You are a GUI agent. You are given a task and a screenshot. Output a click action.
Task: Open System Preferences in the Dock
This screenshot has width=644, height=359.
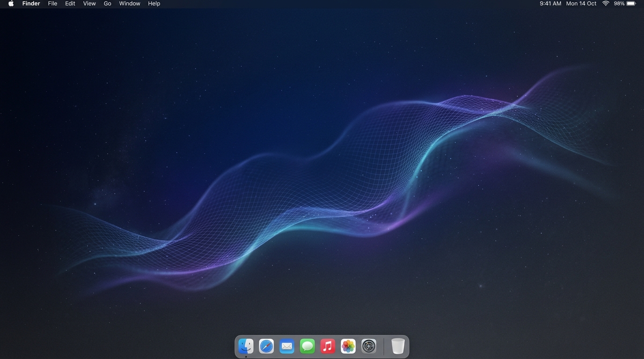(369, 346)
